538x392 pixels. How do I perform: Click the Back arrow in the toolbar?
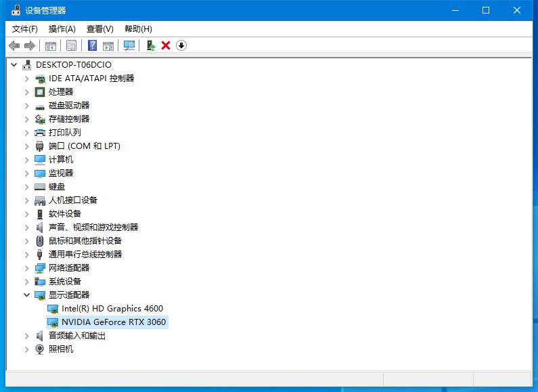coord(14,45)
